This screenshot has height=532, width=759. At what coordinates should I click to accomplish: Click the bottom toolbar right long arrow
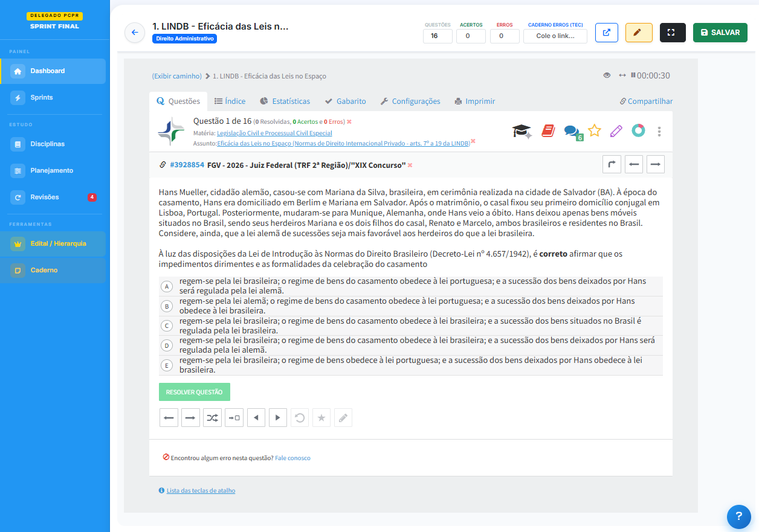[190, 418]
